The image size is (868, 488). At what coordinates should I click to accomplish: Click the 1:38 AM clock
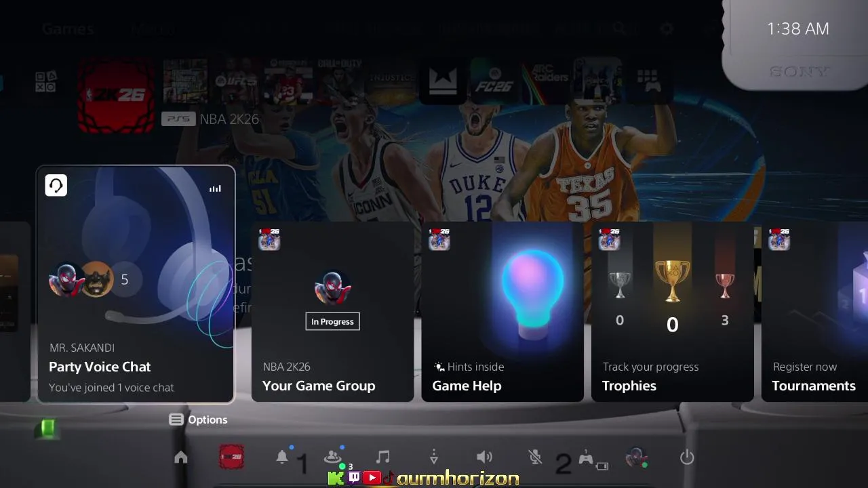798,28
